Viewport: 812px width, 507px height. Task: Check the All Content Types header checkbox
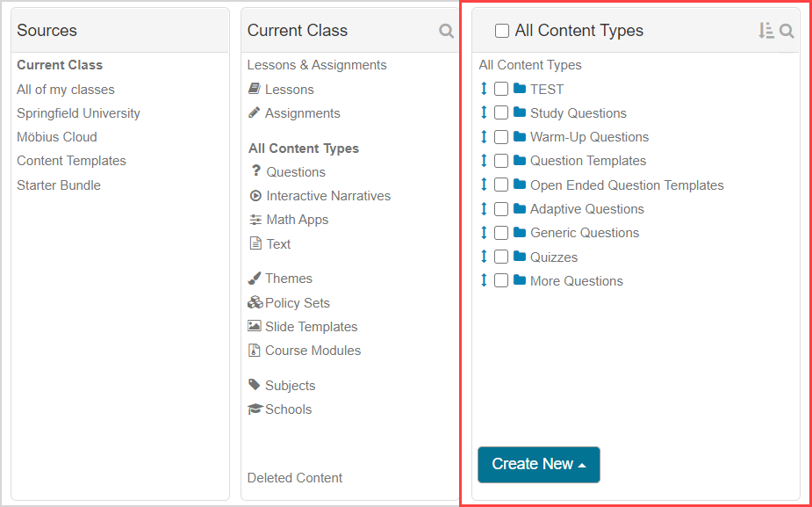tap(502, 31)
